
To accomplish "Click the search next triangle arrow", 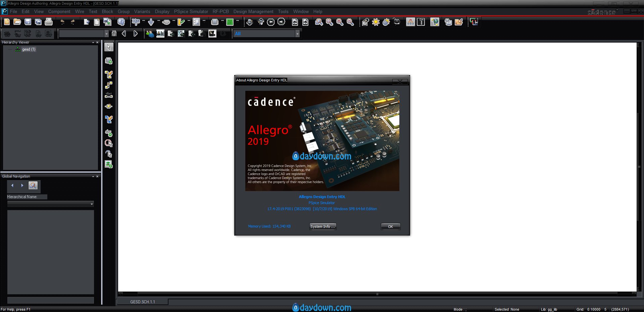I will (135, 34).
